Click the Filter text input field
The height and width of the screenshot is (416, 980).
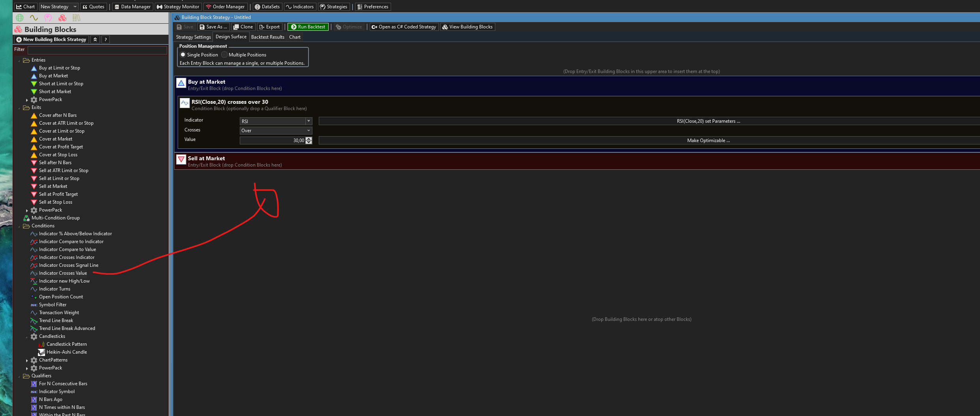97,50
